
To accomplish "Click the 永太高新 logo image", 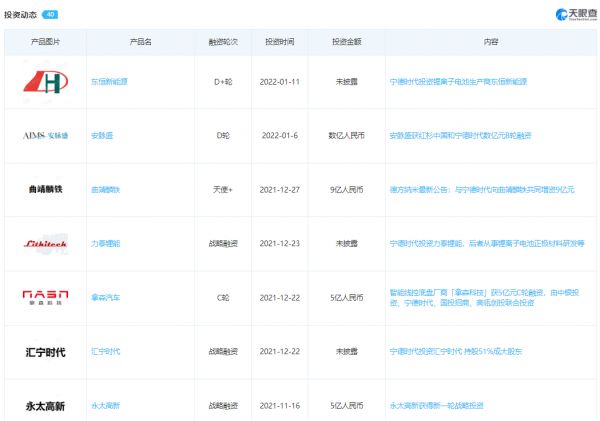I will point(45,406).
